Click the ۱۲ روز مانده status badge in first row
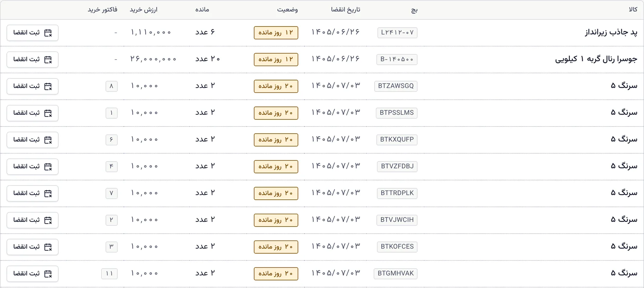The height and width of the screenshot is (288, 644). (x=276, y=33)
